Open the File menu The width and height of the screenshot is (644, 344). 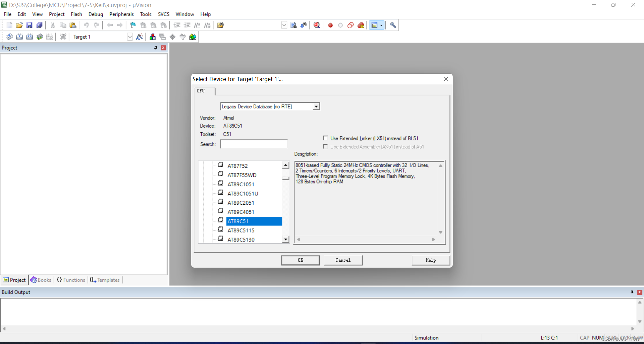(x=7, y=14)
